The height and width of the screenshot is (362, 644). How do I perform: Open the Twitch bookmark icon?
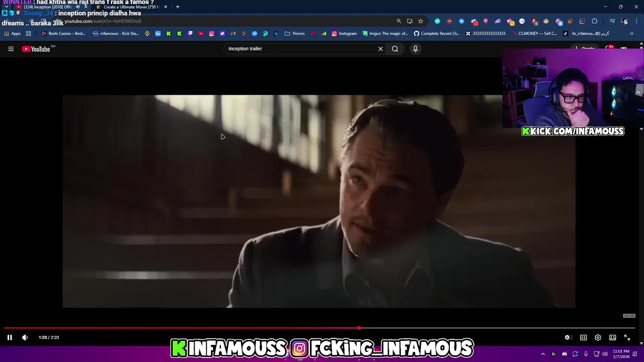[x=190, y=34]
